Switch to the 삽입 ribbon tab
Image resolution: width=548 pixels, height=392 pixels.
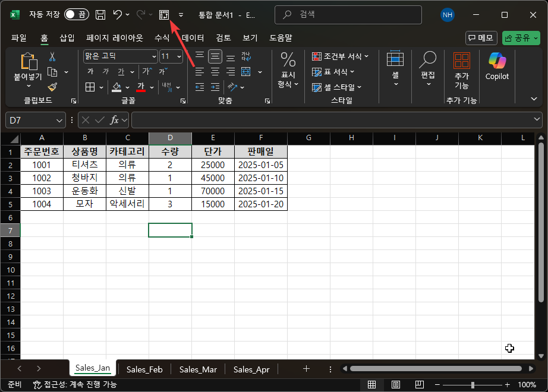point(67,38)
